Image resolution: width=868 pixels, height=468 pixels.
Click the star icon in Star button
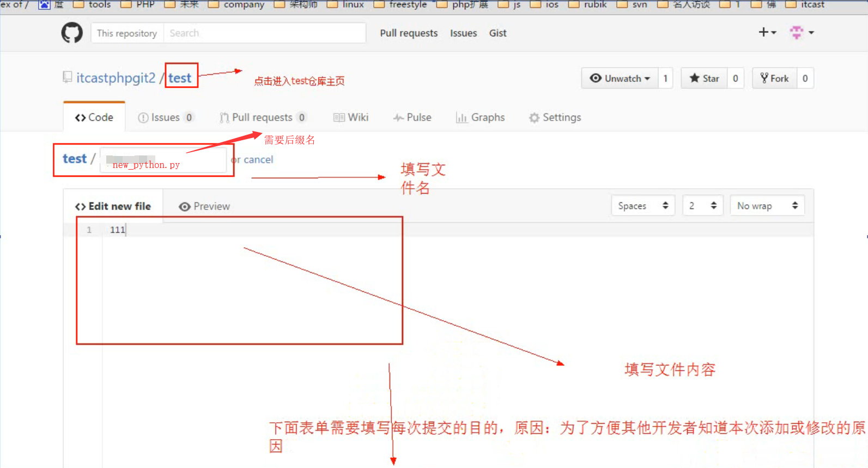(694, 78)
